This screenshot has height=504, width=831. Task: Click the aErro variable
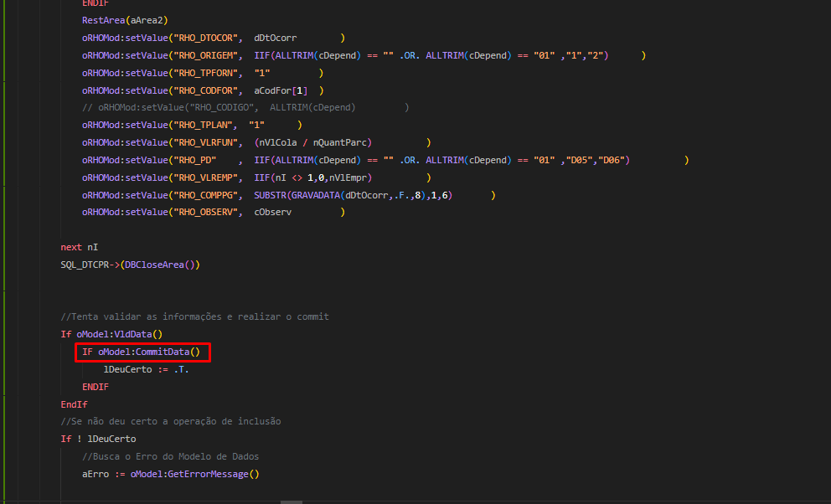point(95,474)
